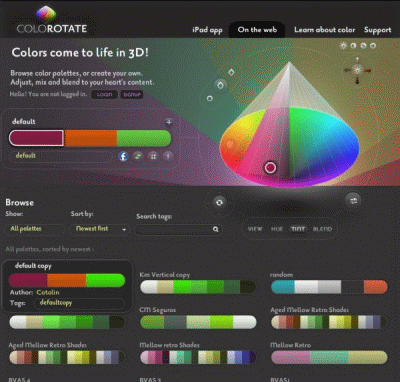
Task: Click the highlighted diamond marker near cone
Action: tap(220, 85)
